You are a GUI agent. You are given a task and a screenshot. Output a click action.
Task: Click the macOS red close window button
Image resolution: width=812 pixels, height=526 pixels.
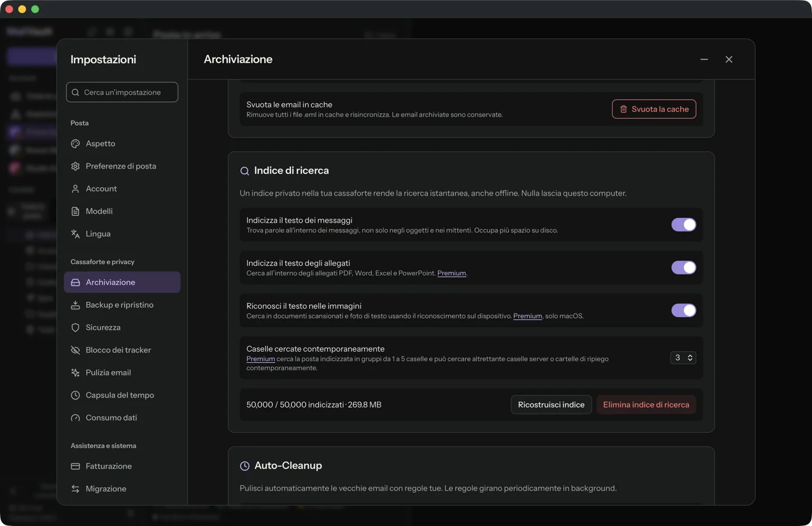(x=9, y=9)
